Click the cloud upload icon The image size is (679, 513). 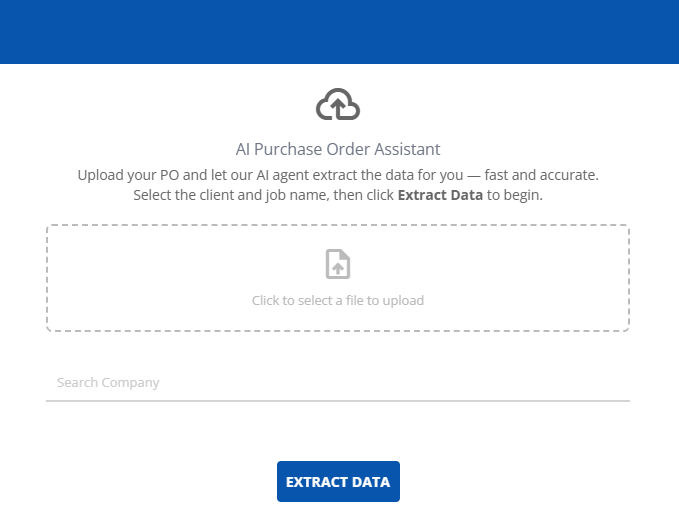pyautogui.click(x=338, y=105)
